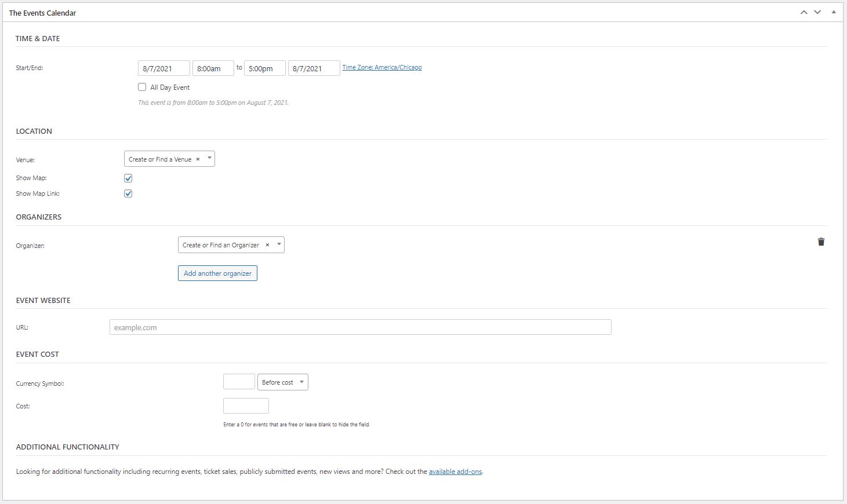Click the 'Enter a 0 for events' hint
Image resolution: width=847 pixels, height=504 pixels.
click(x=296, y=425)
